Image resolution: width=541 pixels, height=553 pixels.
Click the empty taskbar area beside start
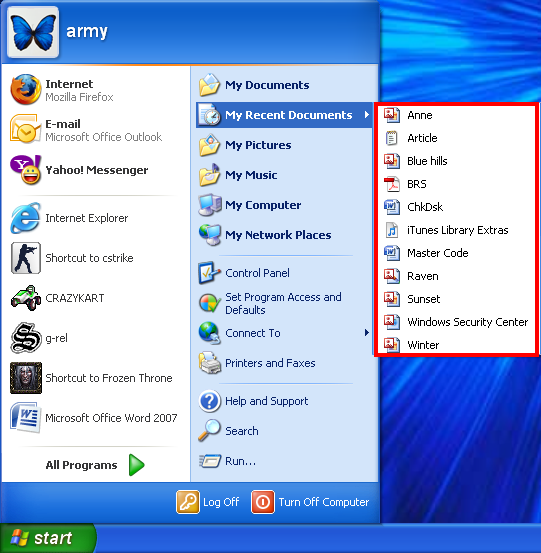point(319,538)
